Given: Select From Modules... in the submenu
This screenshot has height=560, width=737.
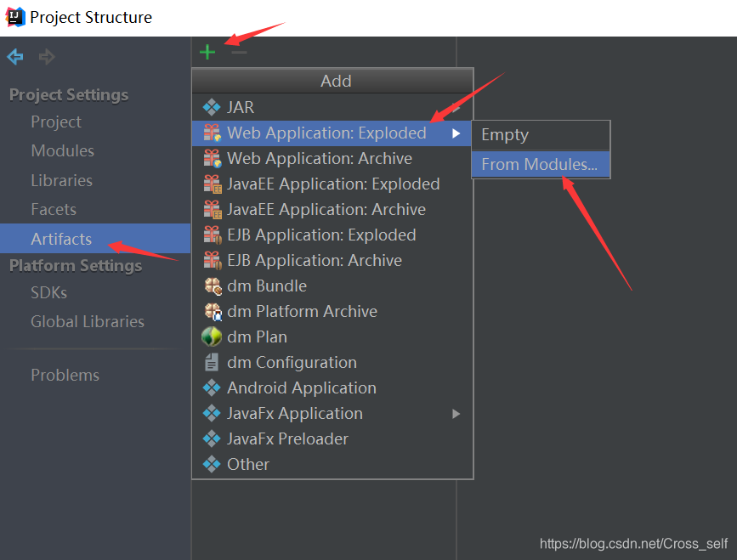Looking at the screenshot, I should click(x=541, y=164).
